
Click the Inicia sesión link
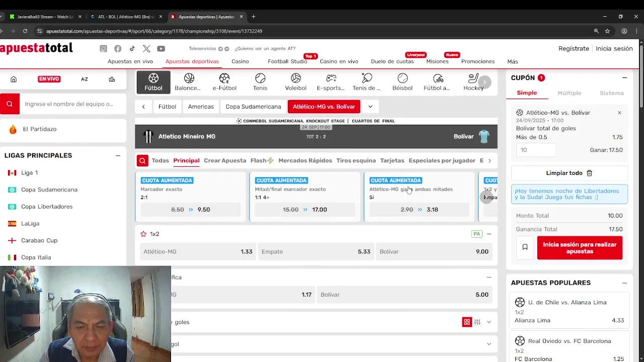[614, 49]
